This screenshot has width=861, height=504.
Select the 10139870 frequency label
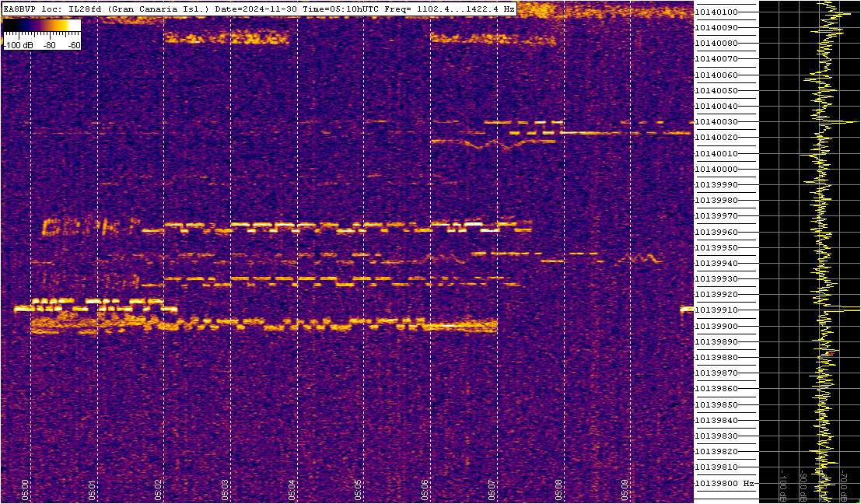click(716, 373)
